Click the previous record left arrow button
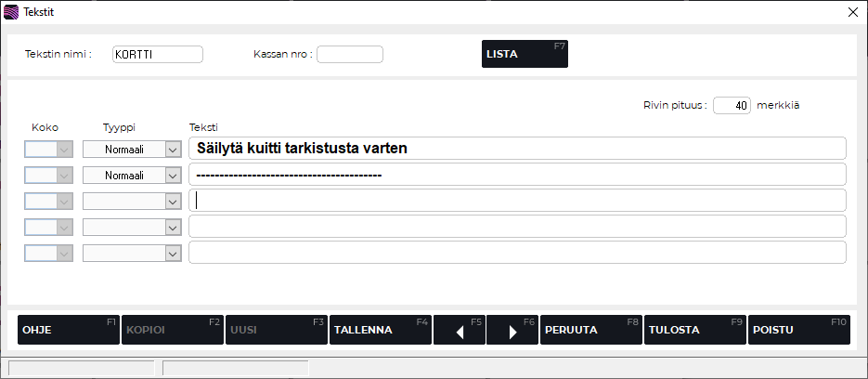Image resolution: width=868 pixels, height=379 pixels. pos(460,330)
